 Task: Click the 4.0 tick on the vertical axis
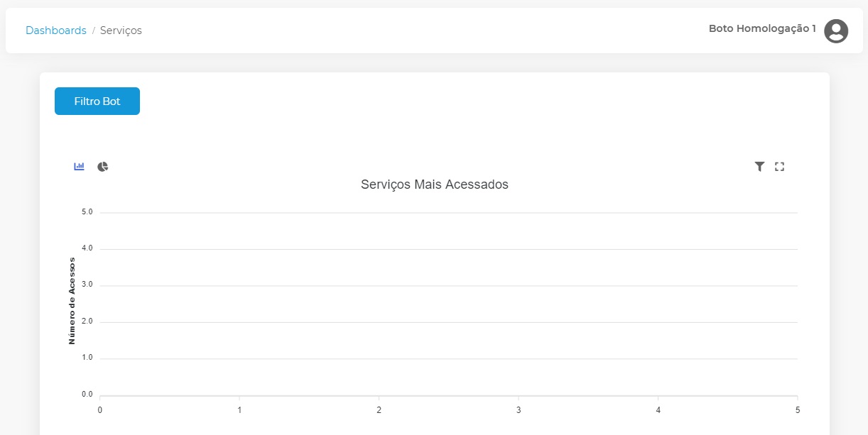pyautogui.click(x=87, y=248)
